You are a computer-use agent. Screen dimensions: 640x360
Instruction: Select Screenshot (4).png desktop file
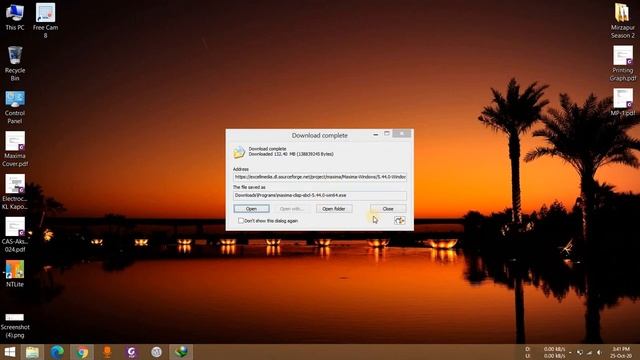[15, 326]
